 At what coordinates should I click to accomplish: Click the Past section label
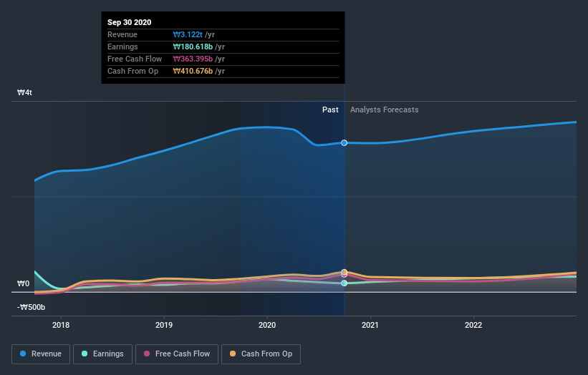(x=330, y=109)
